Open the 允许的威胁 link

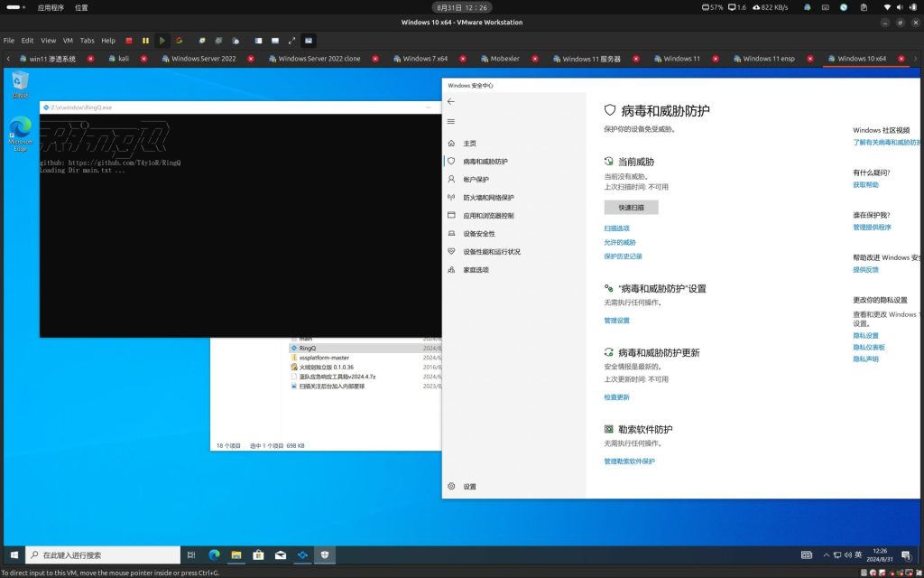click(x=620, y=242)
